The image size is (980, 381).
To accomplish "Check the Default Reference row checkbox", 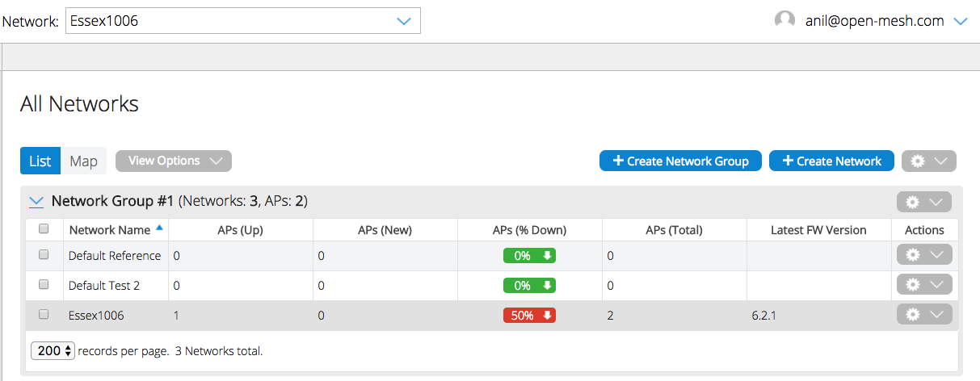I will [44, 254].
